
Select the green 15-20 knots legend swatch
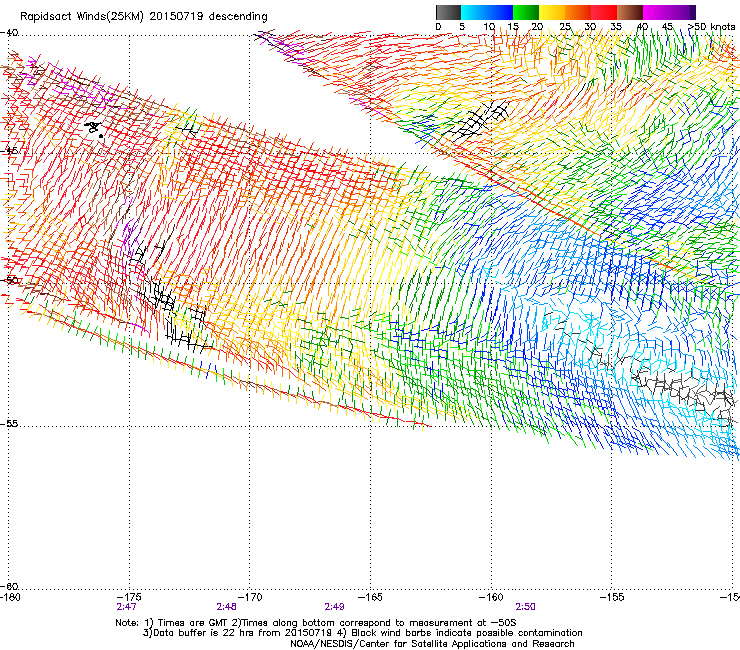[526, 12]
